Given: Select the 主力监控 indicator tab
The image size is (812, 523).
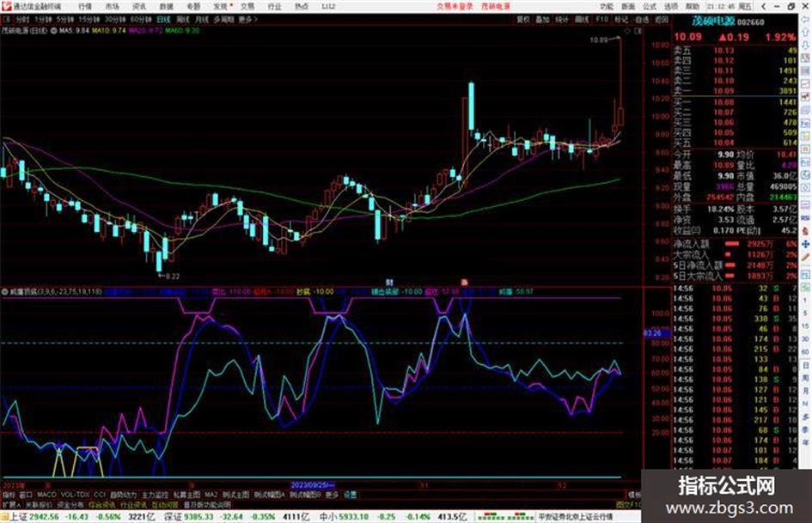Looking at the screenshot, I should pos(155,495).
